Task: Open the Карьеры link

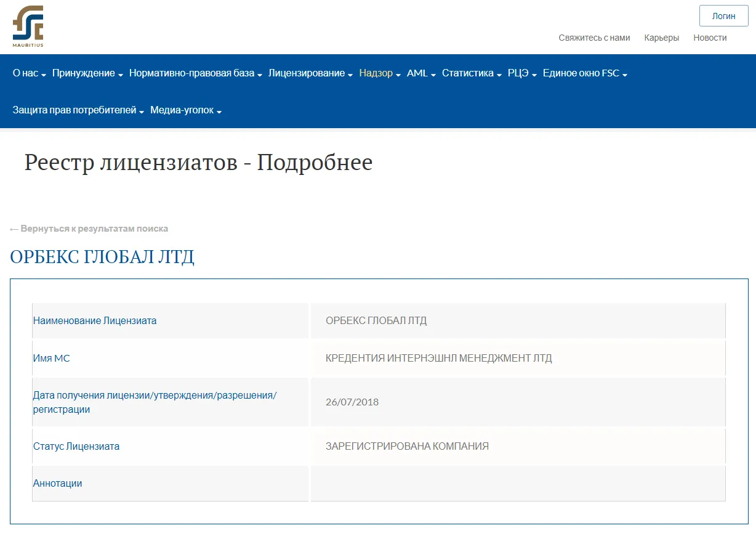Action: coord(662,38)
